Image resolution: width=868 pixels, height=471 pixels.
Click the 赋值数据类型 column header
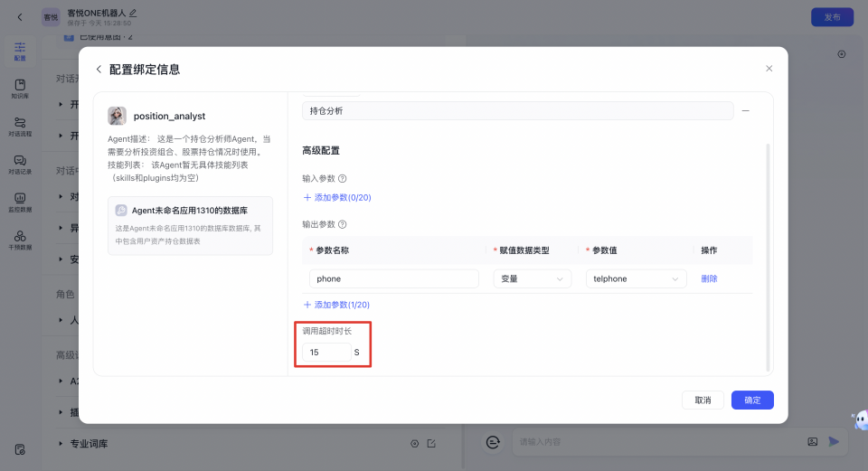[524, 250]
